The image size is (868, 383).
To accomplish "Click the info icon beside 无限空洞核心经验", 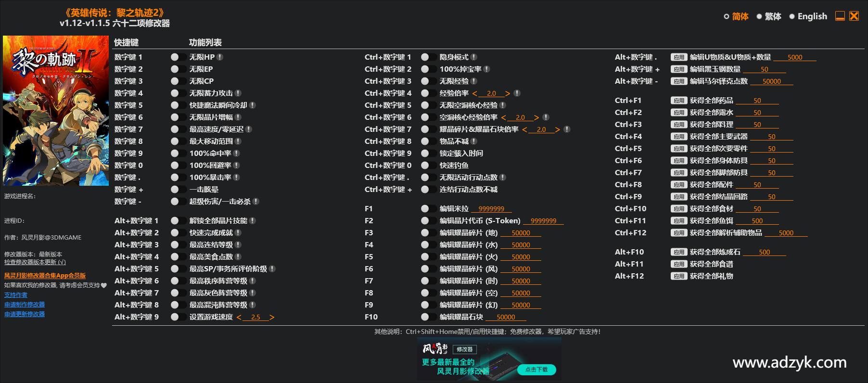I will coord(503,105).
